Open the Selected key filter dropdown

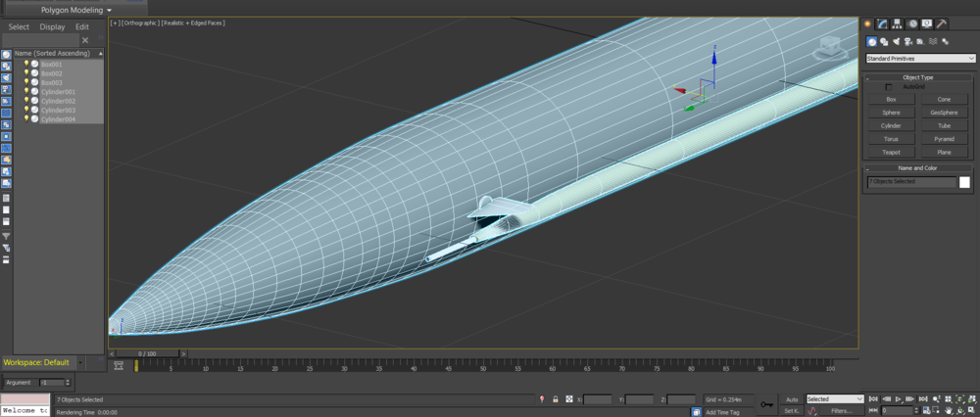[x=834, y=399]
